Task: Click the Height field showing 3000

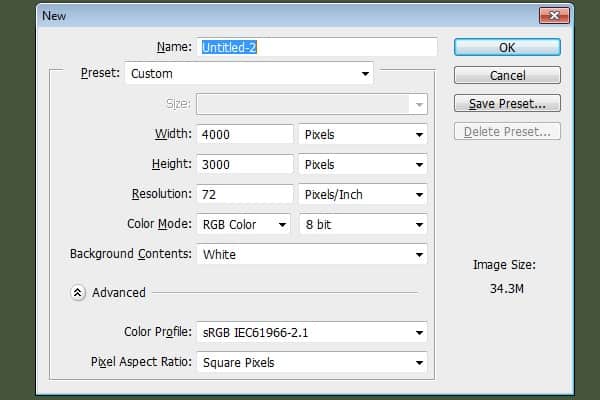Action: (x=245, y=165)
